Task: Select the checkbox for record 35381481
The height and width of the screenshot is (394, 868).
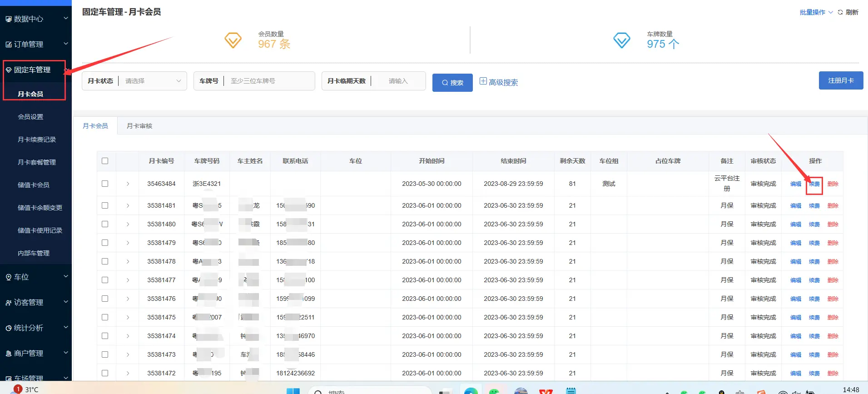Action: click(x=105, y=205)
